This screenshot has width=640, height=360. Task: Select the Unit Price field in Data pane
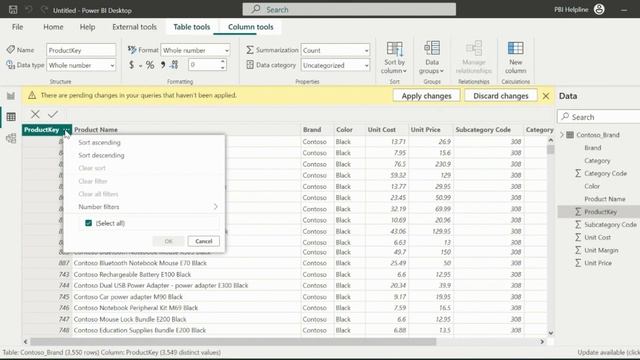[598, 263]
